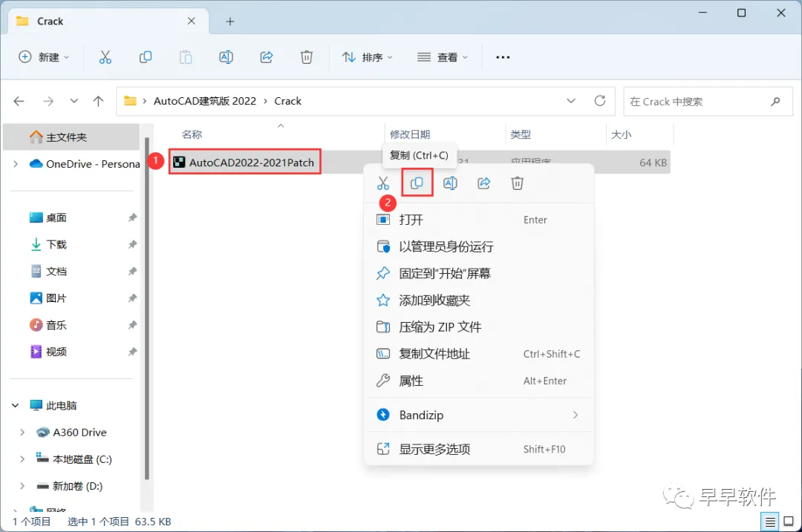Refresh the current folder view

[x=600, y=101]
